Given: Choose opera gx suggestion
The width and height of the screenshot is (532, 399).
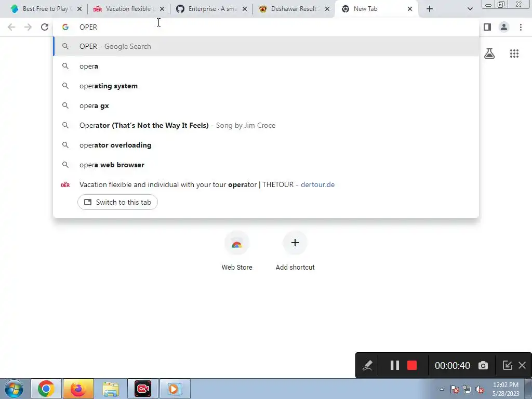Looking at the screenshot, I should (266, 105).
